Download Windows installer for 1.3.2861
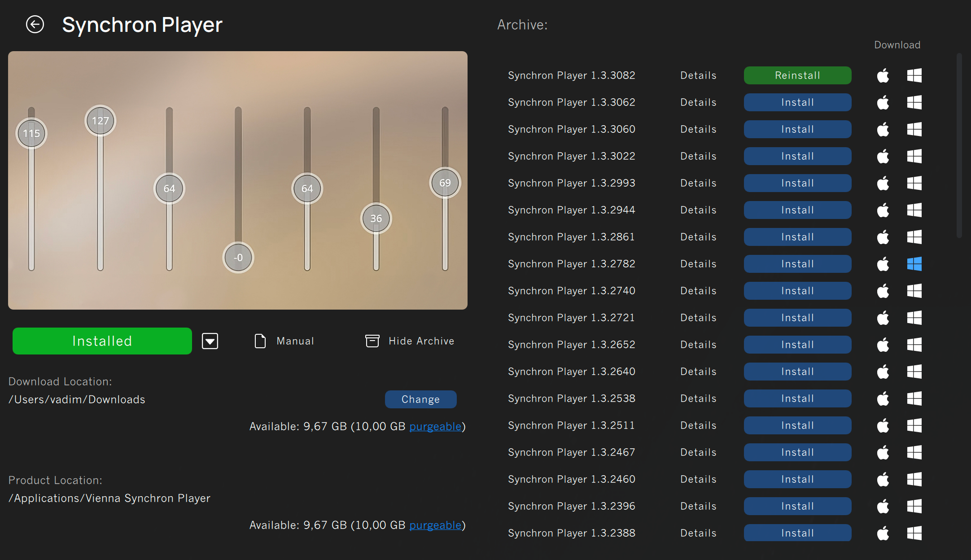This screenshot has height=560, width=971. pyautogui.click(x=914, y=237)
